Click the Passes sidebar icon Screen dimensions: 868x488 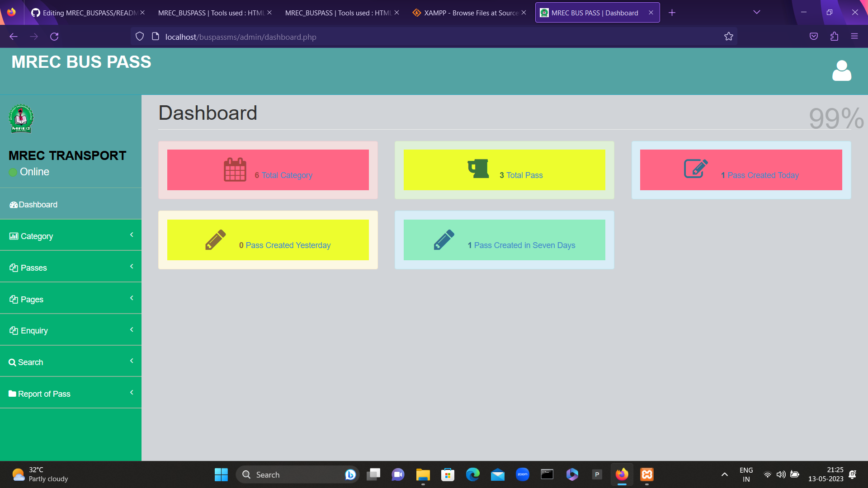[13, 267]
